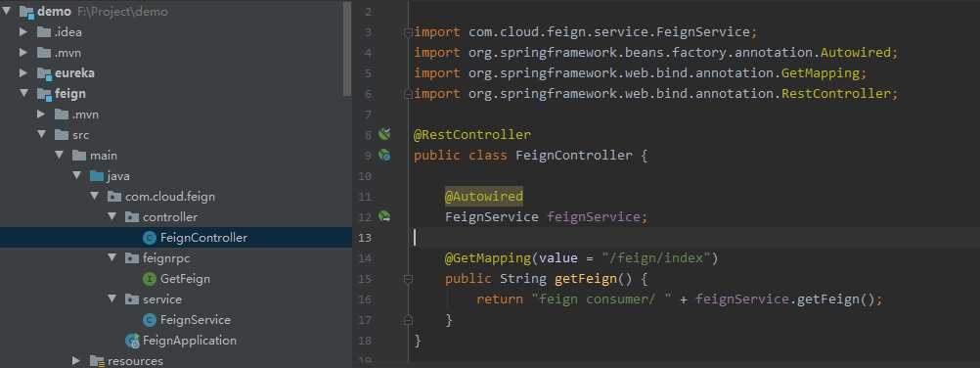Click the controller package icon

pyautogui.click(x=132, y=217)
